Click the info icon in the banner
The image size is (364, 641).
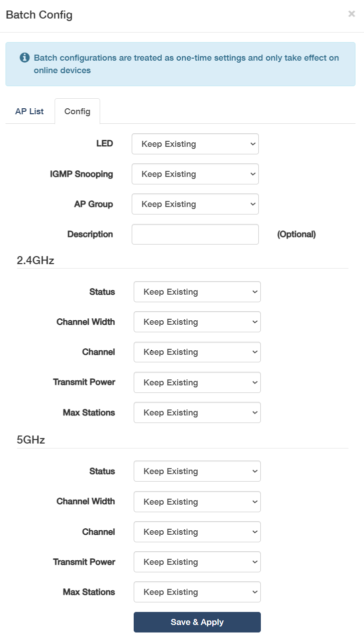pos(25,58)
